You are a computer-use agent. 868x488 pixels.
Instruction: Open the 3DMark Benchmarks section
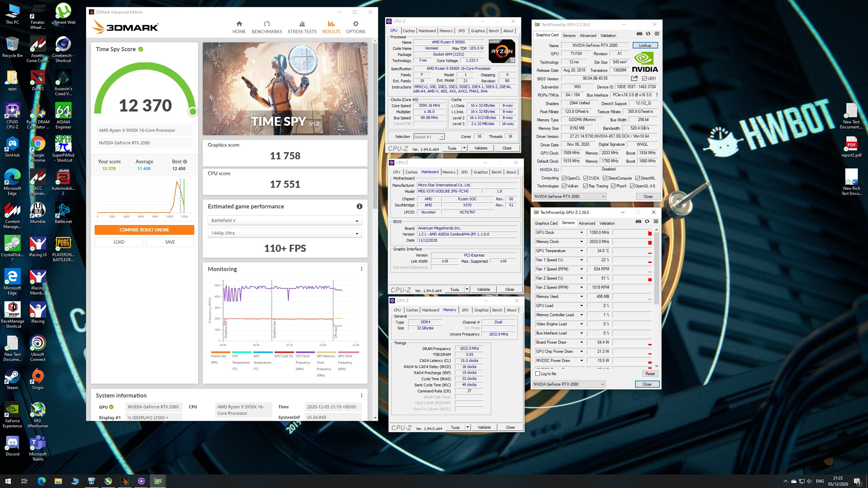coord(267,27)
